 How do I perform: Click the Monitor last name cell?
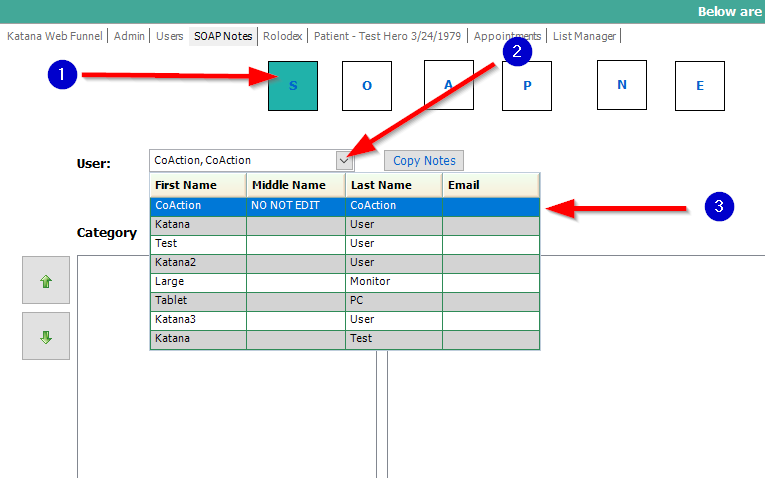click(x=394, y=282)
